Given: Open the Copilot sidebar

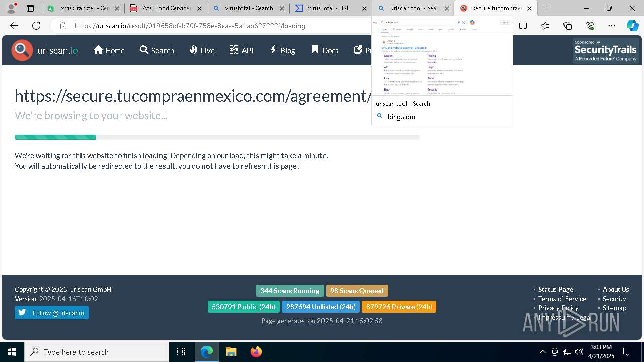Looking at the screenshot, I should (632, 26).
